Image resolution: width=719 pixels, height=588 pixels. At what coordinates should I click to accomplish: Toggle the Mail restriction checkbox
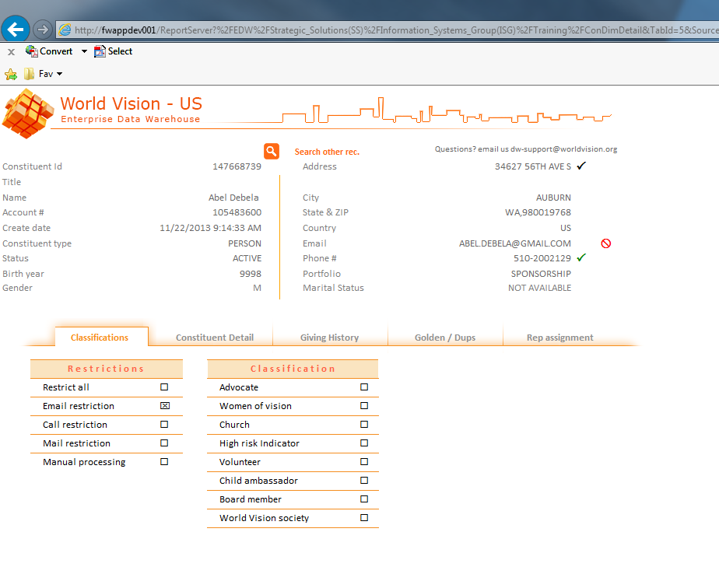(x=164, y=443)
